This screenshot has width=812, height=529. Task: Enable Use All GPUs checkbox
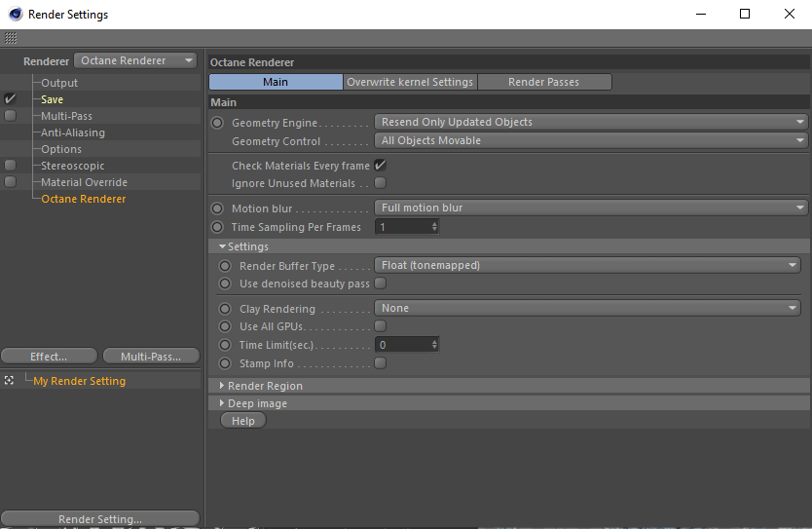point(380,326)
